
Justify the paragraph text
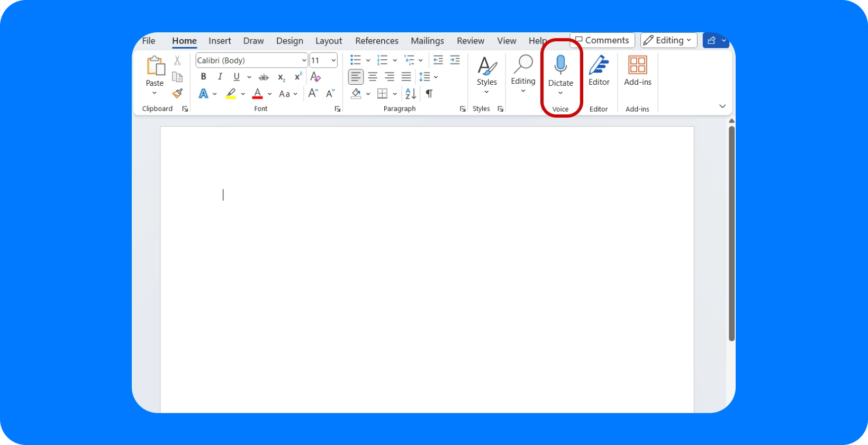click(x=406, y=77)
